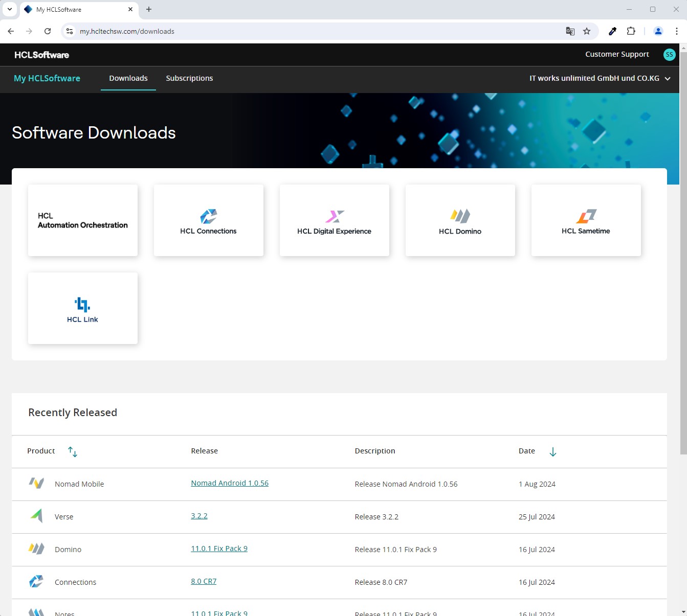
Task: Click 'Release 3.2.2' description text
Action: tap(376, 517)
